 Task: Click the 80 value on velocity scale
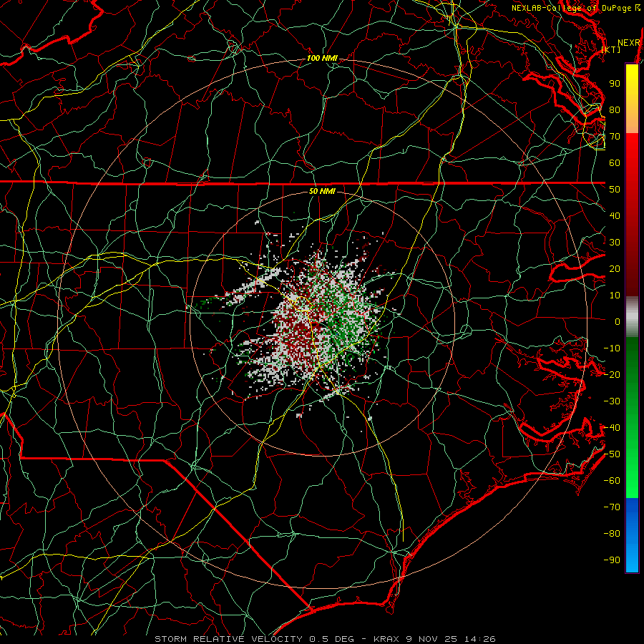tap(615, 110)
